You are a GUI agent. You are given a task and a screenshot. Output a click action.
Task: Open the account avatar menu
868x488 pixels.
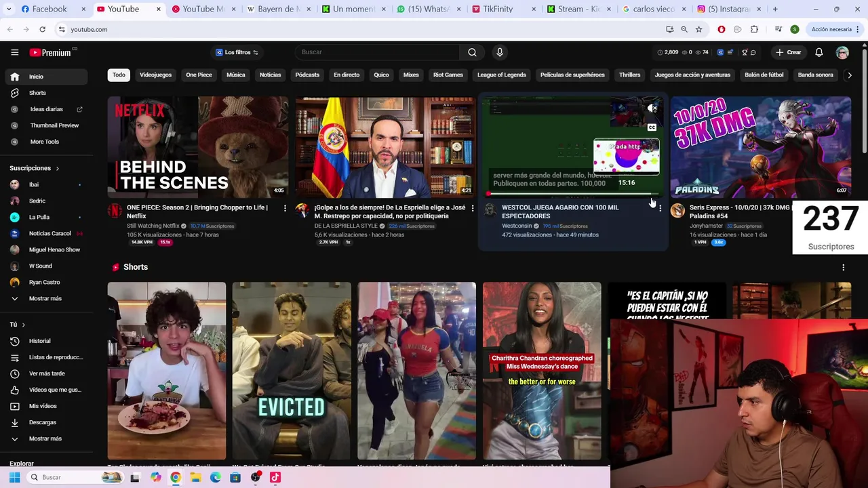click(842, 52)
